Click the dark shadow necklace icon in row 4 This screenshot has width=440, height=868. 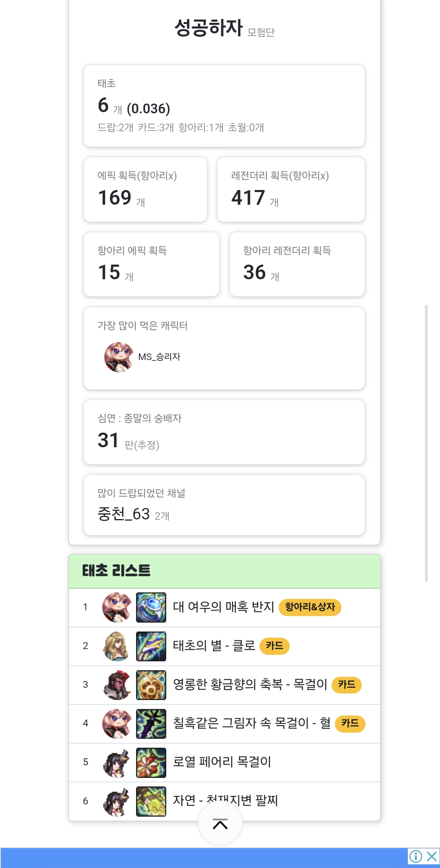click(x=151, y=724)
